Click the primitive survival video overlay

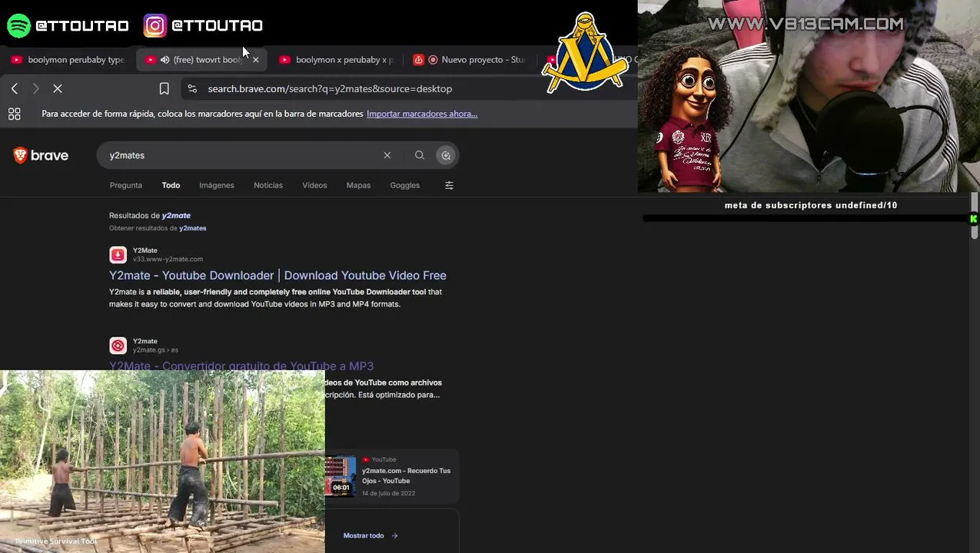[x=162, y=462]
